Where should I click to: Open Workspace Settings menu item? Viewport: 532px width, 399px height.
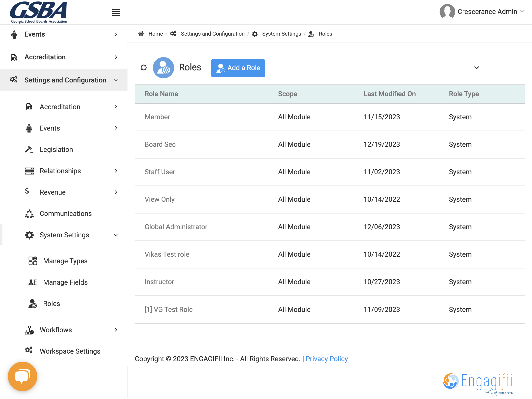pos(70,351)
